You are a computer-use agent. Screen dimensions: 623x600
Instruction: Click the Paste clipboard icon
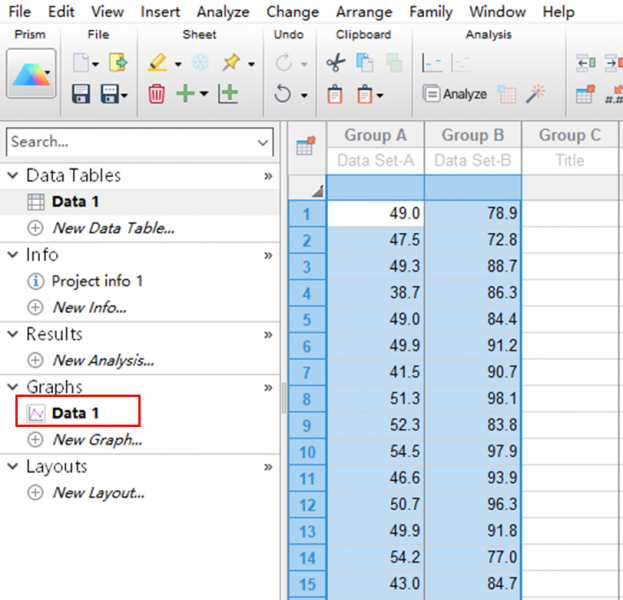click(335, 95)
